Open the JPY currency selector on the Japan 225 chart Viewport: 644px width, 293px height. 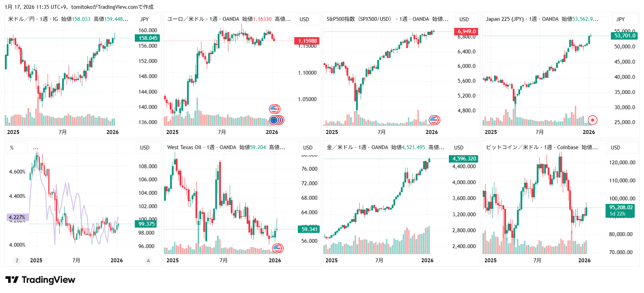(x=620, y=19)
